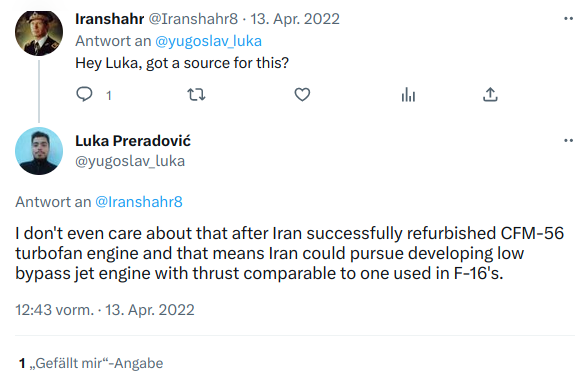The height and width of the screenshot is (375, 575).
Task: Click the reply count number 1
Action: [x=109, y=96]
